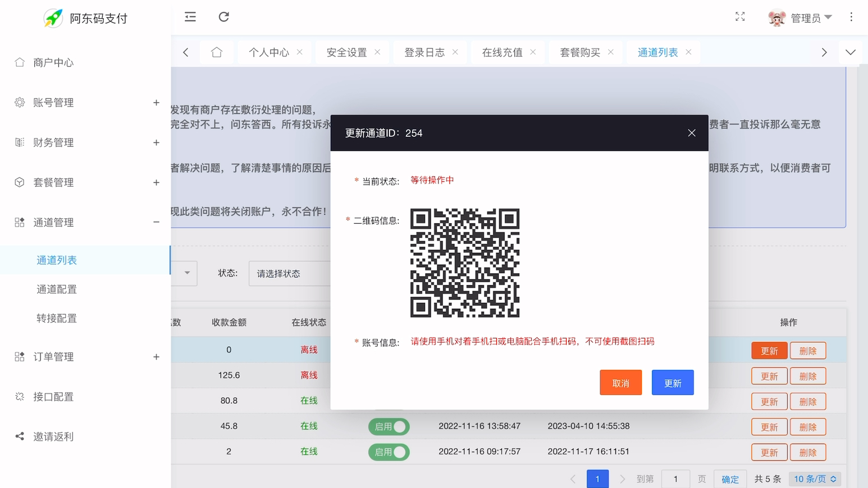Click the 商户中心 house icon
This screenshot has height=488, width=868.
(x=20, y=62)
